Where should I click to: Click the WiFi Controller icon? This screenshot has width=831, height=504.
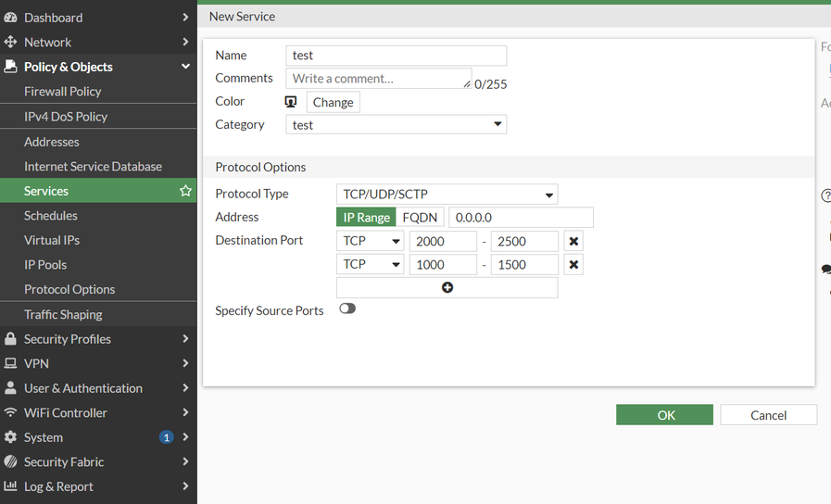point(11,412)
